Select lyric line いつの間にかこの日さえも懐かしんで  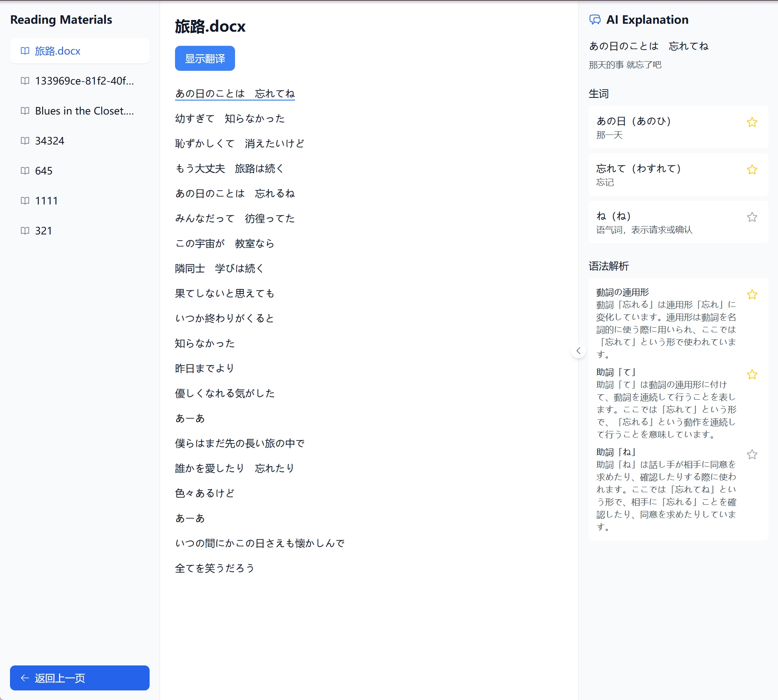[260, 543]
